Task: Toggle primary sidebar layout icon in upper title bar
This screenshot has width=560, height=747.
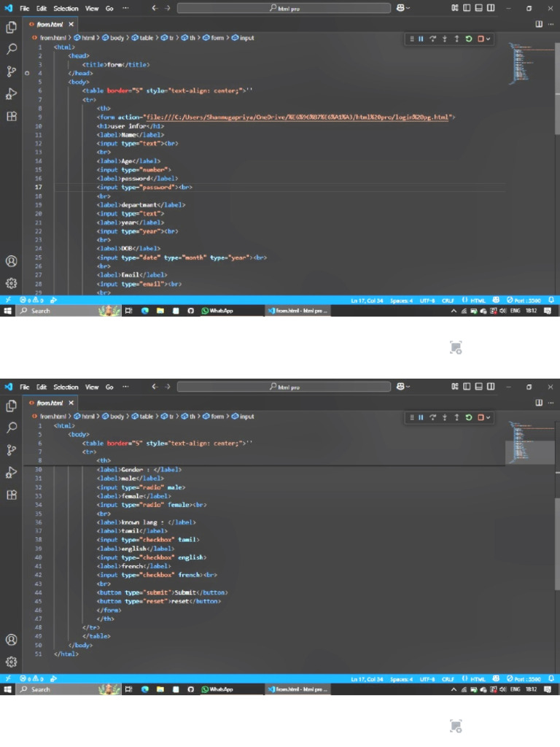Action: point(467,7)
